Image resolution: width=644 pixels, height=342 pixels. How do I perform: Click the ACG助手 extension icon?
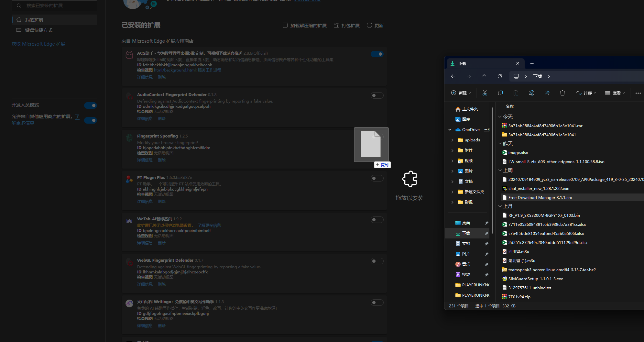(x=129, y=55)
